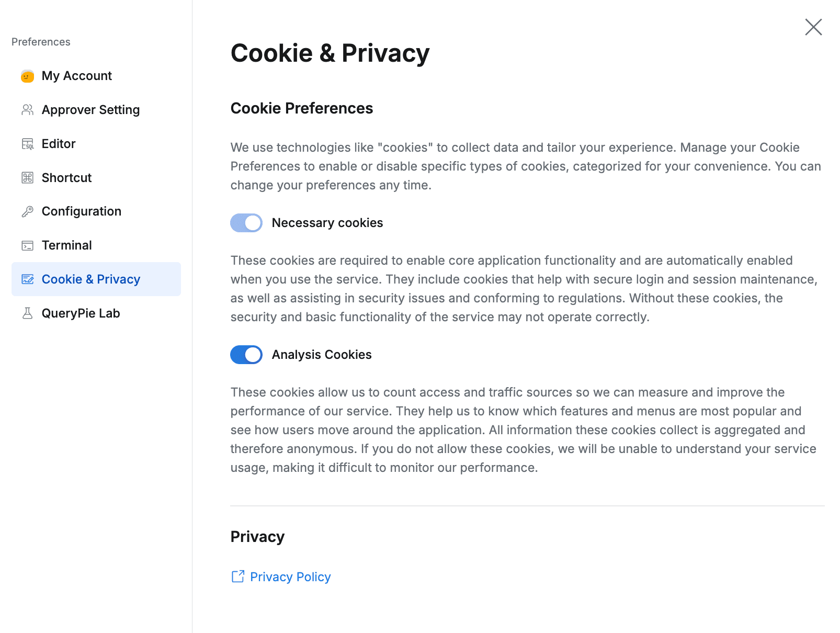
Task: Select the QueryPie Lab flask icon
Action: pyautogui.click(x=28, y=313)
